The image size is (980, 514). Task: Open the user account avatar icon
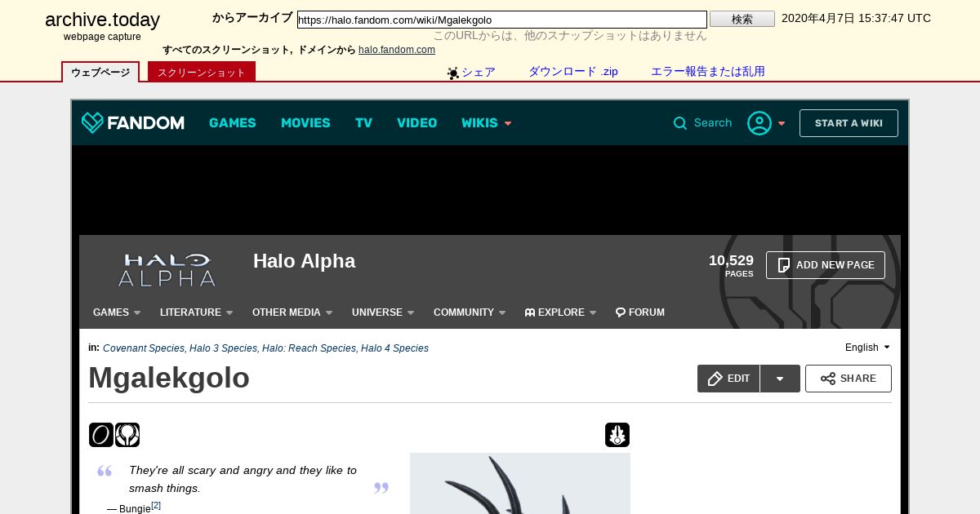pos(759,123)
